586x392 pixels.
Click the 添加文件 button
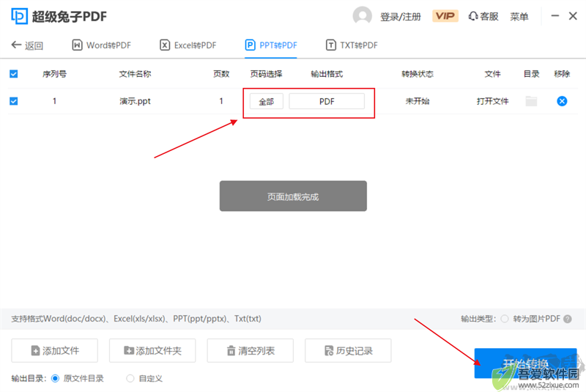(x=54, y=350)
